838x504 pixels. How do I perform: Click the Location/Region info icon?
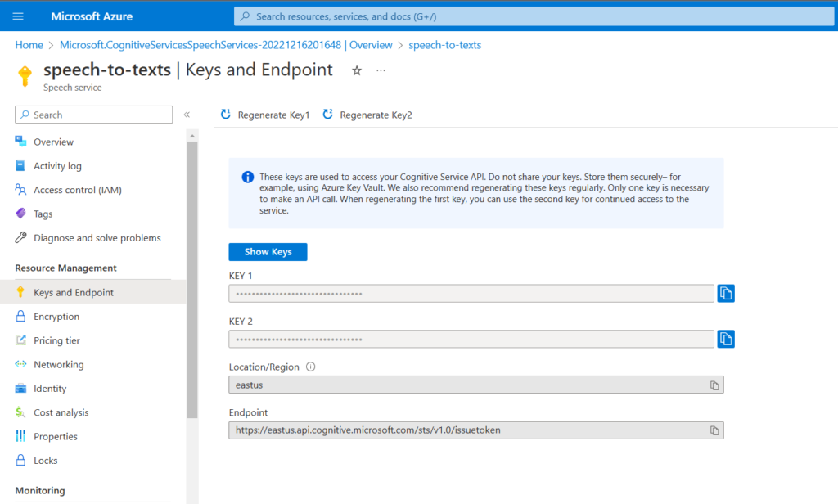point(310,367)
